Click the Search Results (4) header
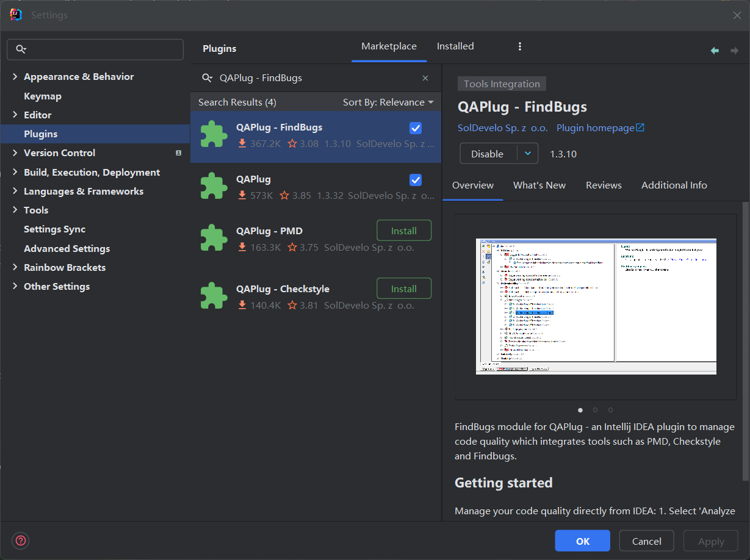The height and width of the screenshot is (560, 750). point(237,102)
